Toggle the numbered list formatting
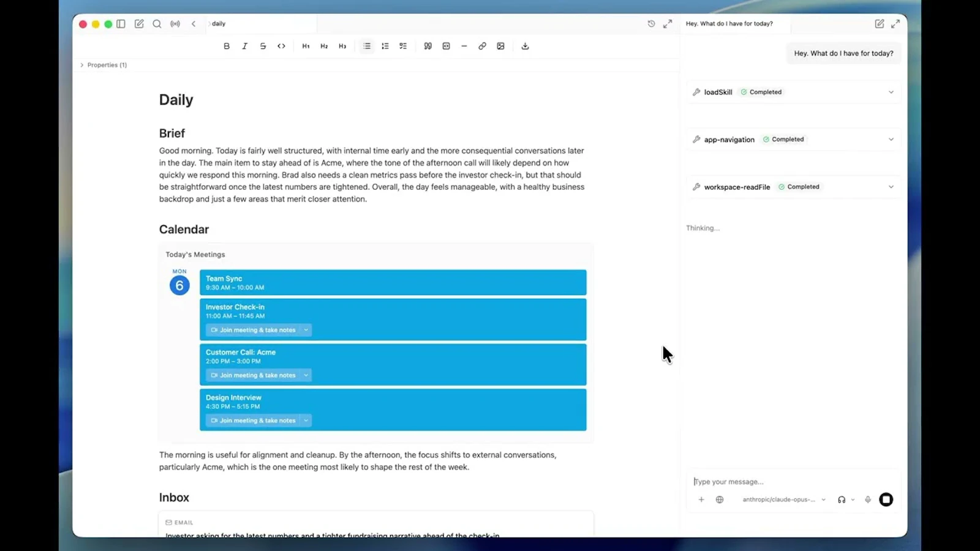Image resolution: width=980 pixels, height=551 pixels. pyautogui.click(x=385, y=46)
